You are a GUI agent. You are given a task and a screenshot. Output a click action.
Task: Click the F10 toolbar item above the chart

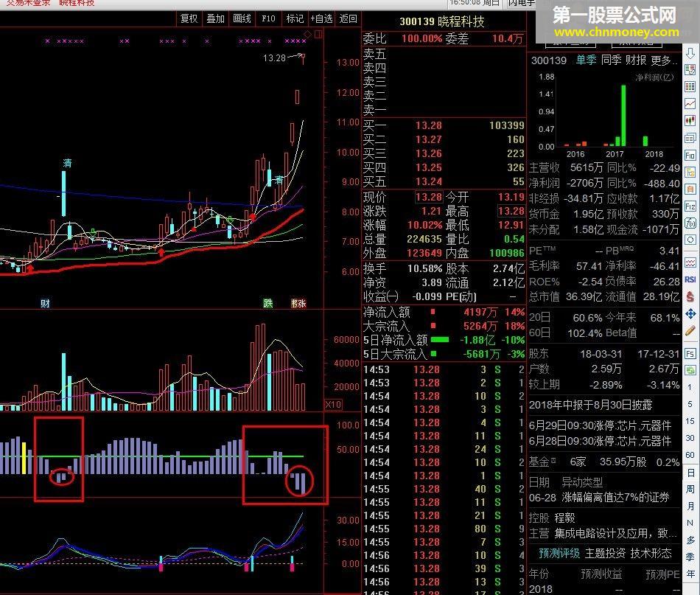(x=268, y=18)
